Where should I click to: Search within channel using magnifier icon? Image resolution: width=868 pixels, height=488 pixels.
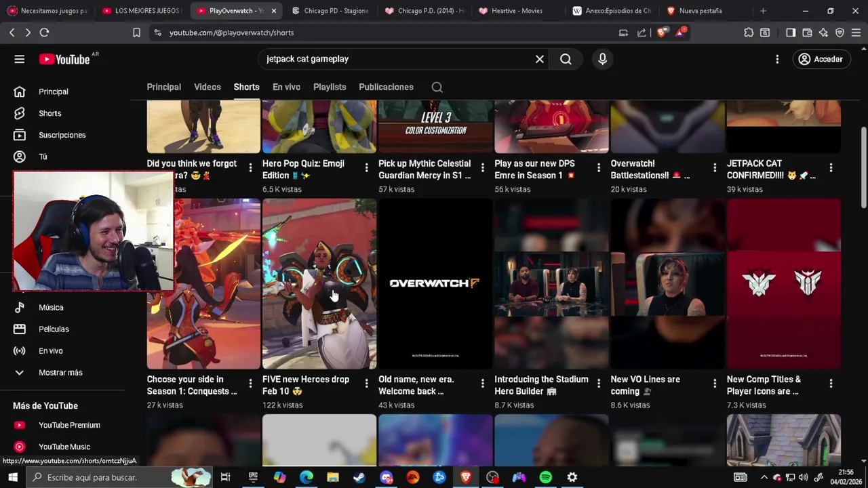pos(437,87)
